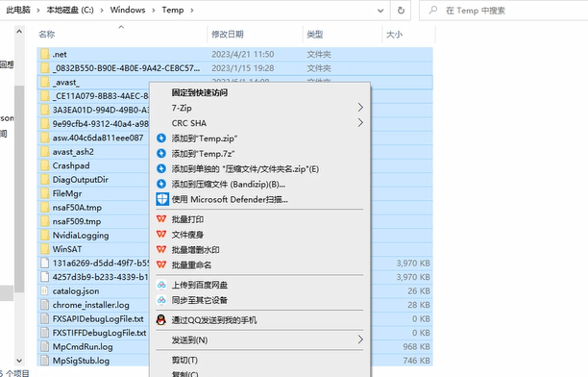The width and height of the screenshot is (588, 377).
Task: Click the WPS icon beside 文件瘦身
Action: pos(161,235)
